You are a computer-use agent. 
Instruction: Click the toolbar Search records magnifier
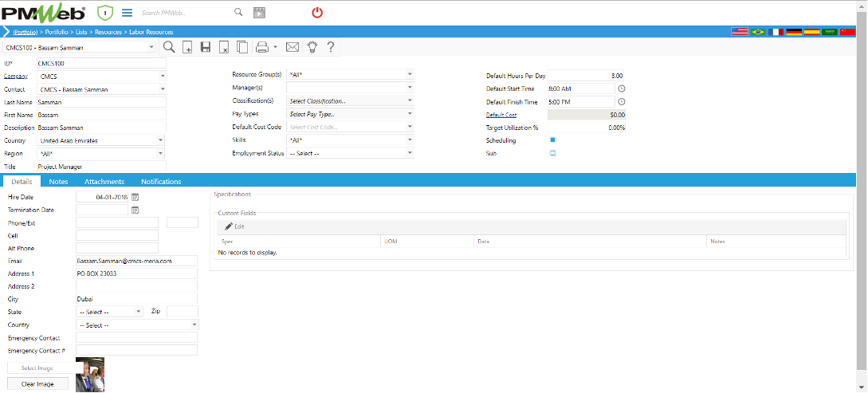coord(170,47)
